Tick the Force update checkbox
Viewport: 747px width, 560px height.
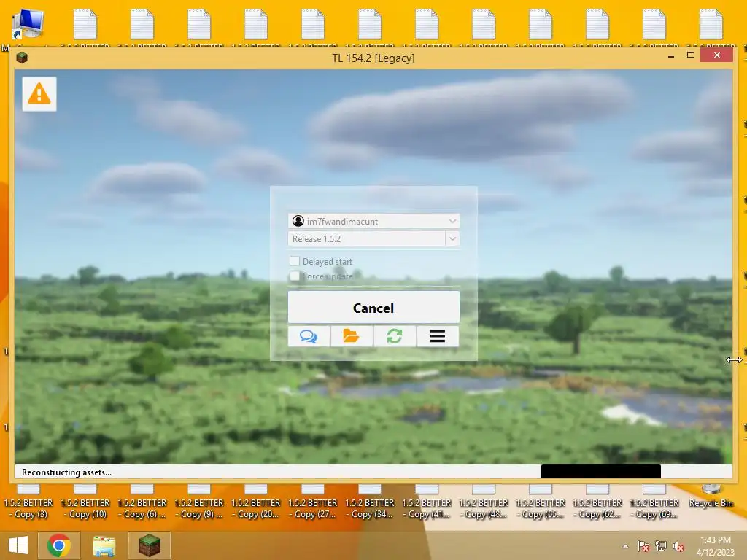295,276
